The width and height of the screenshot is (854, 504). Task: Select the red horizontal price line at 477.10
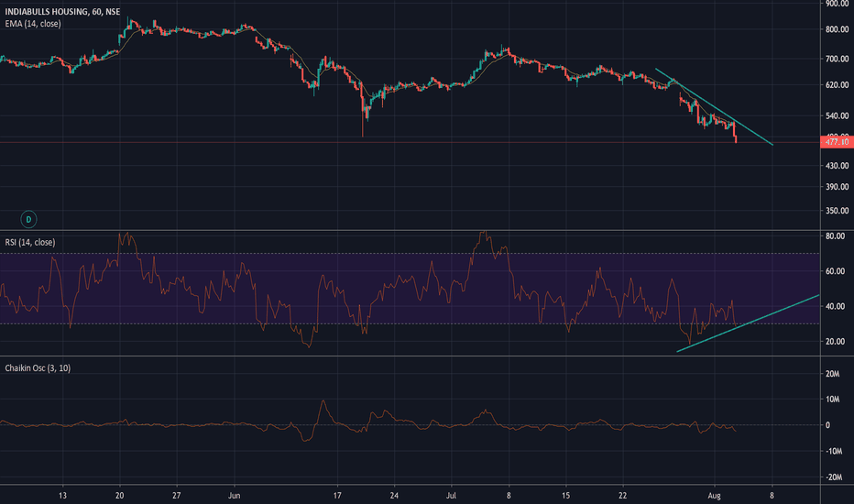coord(410,142)
